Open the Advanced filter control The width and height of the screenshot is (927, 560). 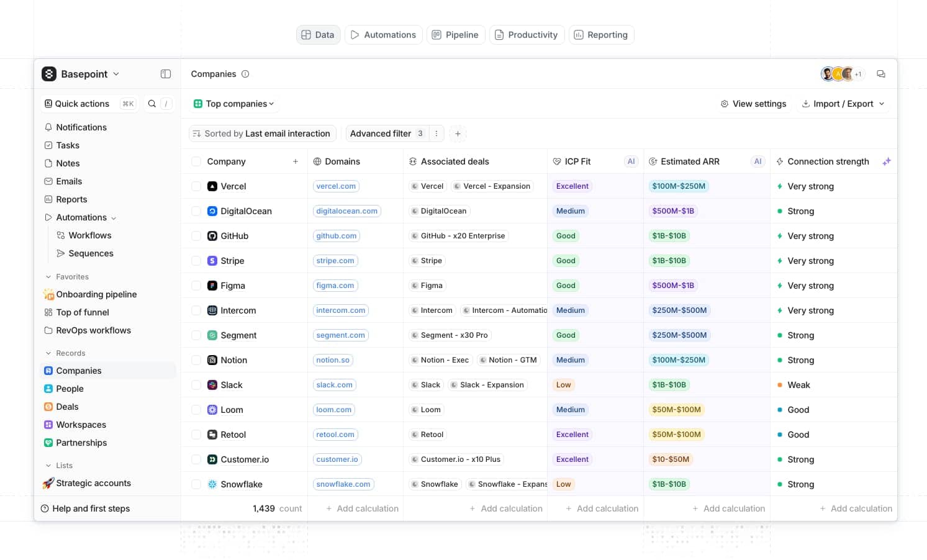tap(387, 133)
